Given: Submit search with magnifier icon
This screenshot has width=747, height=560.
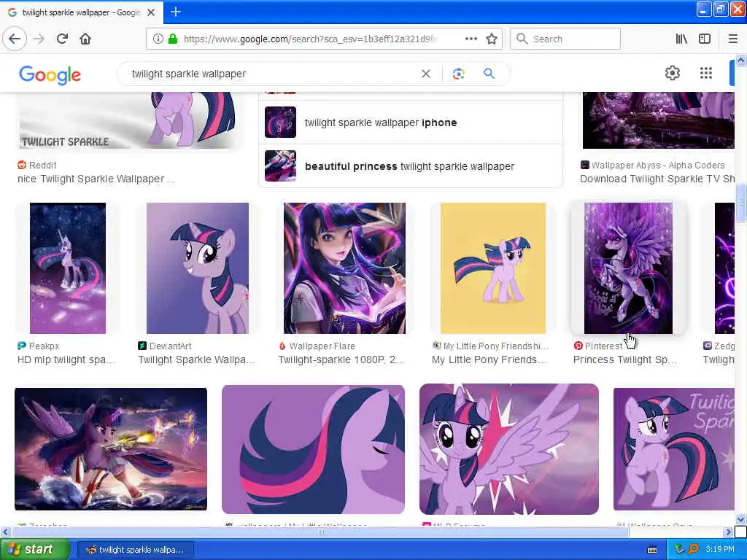Looking at the screenshot, I should 489,74.
